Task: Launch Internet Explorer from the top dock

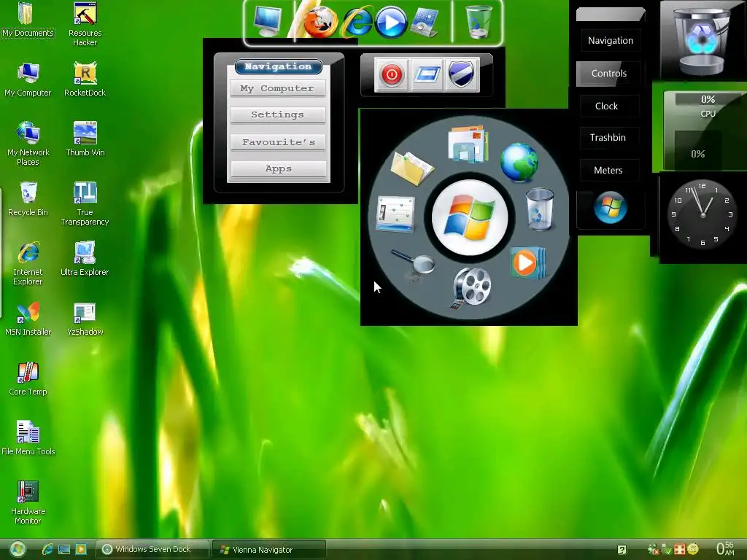Action: [356, 21]
